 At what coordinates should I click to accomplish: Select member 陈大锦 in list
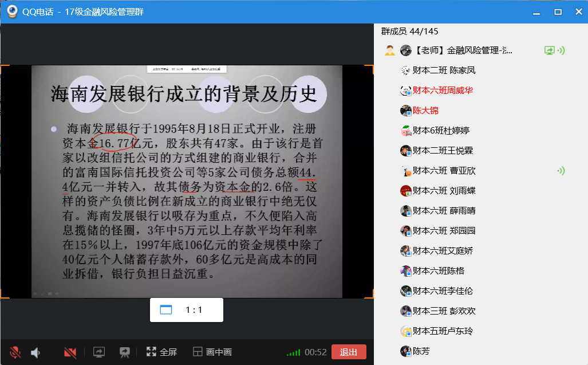tap(425, 111)
